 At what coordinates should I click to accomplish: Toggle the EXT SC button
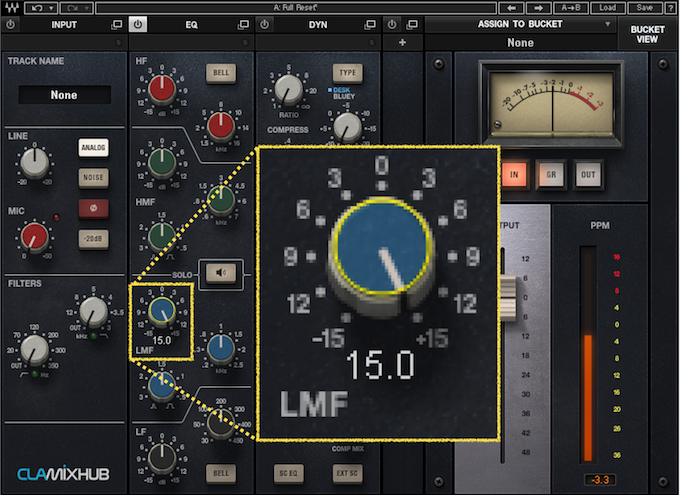[347, 473]
